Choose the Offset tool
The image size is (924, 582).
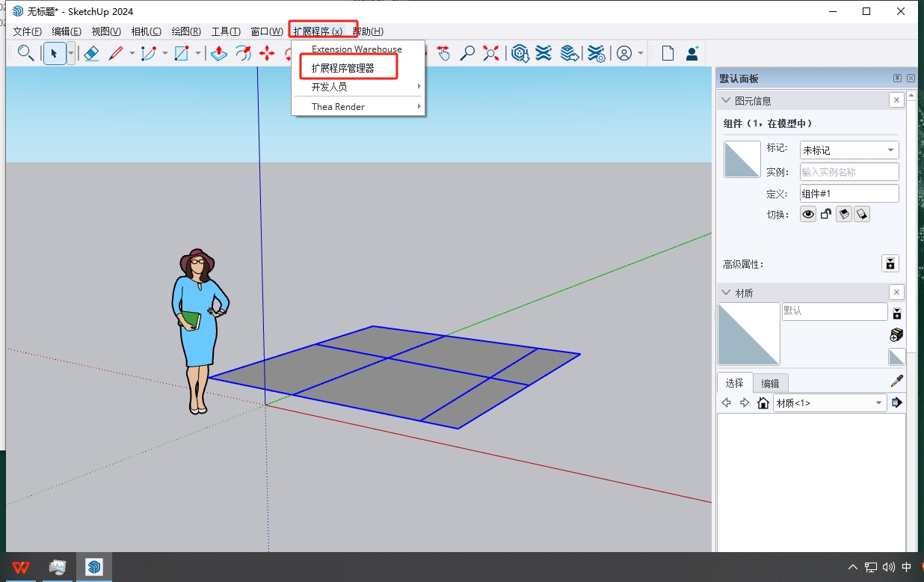click(243, 53)
